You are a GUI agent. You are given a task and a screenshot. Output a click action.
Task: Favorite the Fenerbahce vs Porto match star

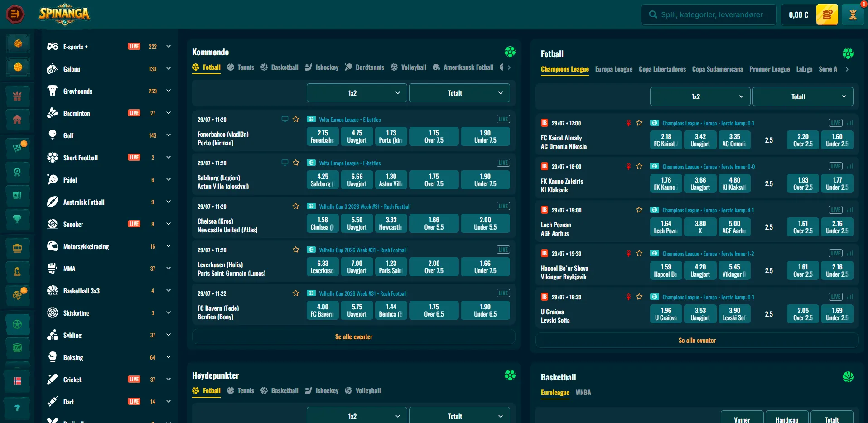click(296, 120)
